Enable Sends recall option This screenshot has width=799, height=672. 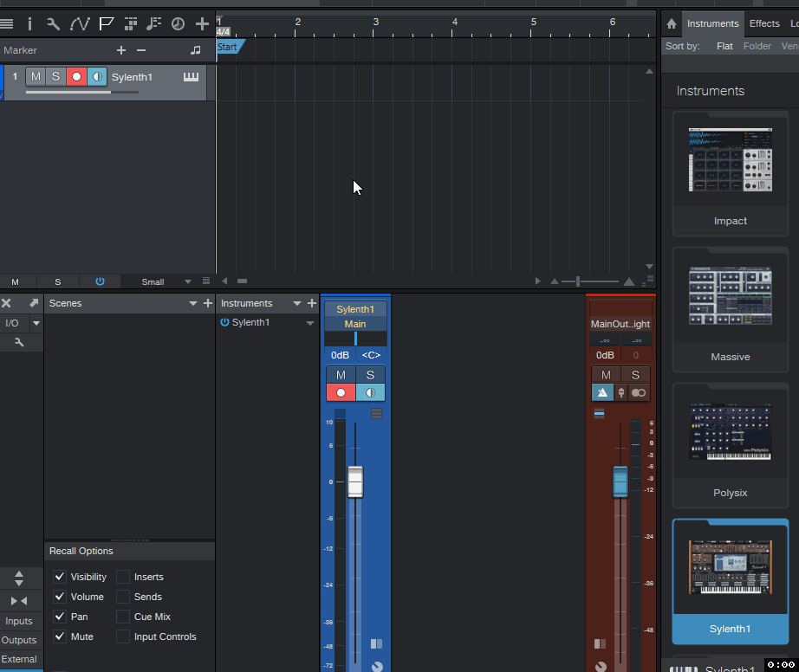tap(123, 596)
